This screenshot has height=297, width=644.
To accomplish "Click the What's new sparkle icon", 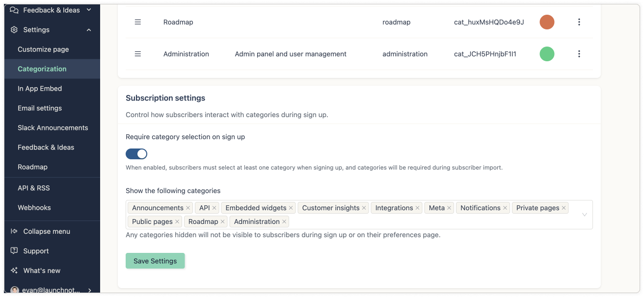I will tap(14, 271).
